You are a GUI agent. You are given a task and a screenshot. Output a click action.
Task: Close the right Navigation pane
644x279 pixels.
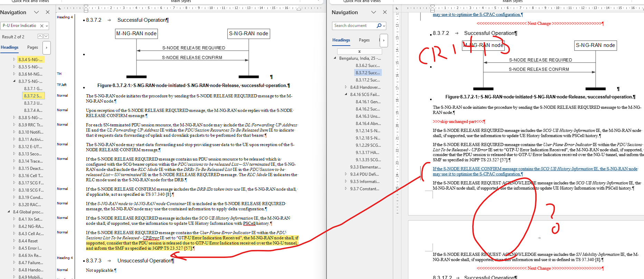tap(385, 12)
